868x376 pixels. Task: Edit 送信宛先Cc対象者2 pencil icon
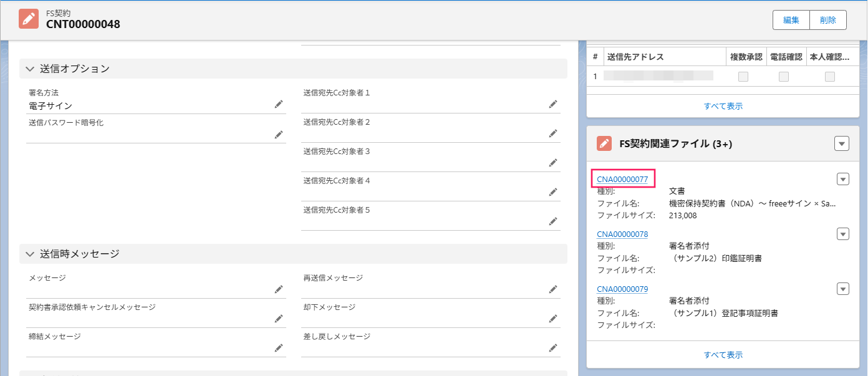(x=553, y=133)
